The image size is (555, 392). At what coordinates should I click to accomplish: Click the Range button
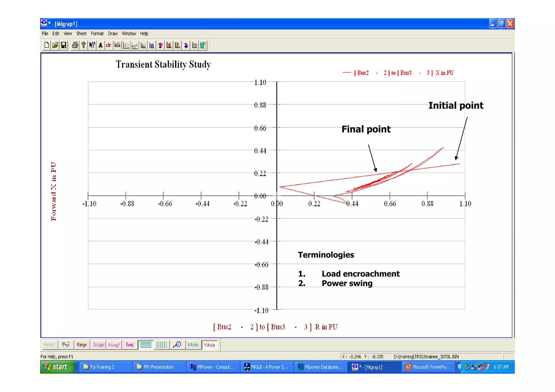tap(82, 345)
